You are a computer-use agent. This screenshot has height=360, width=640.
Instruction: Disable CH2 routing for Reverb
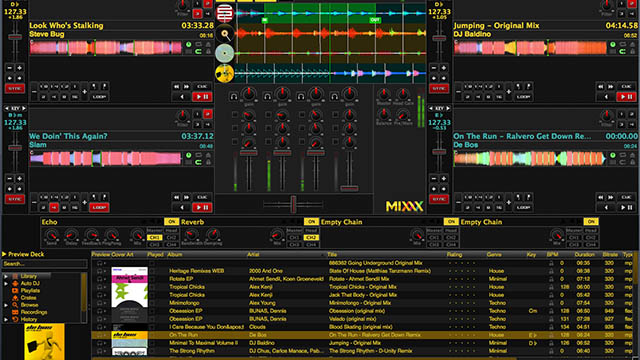point(311,238)
